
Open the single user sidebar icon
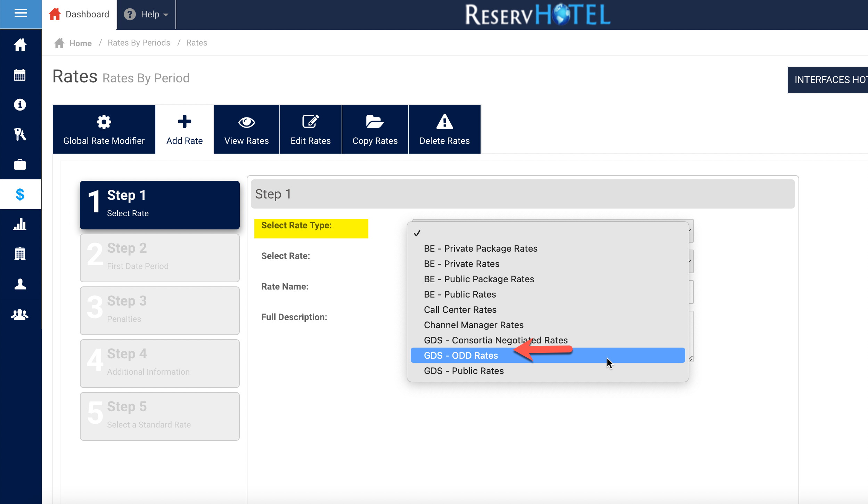click(x=20, y=284)
